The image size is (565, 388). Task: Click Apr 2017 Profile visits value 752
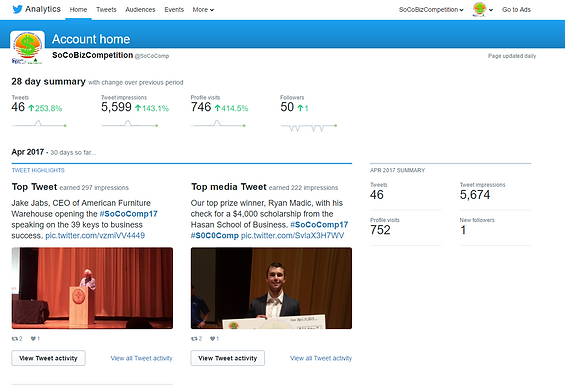(380, 230)
